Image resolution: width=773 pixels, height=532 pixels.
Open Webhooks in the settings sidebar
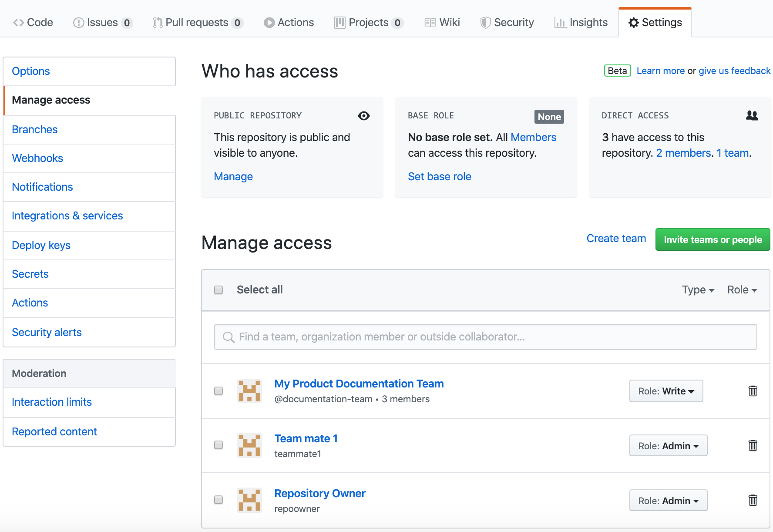37,158
